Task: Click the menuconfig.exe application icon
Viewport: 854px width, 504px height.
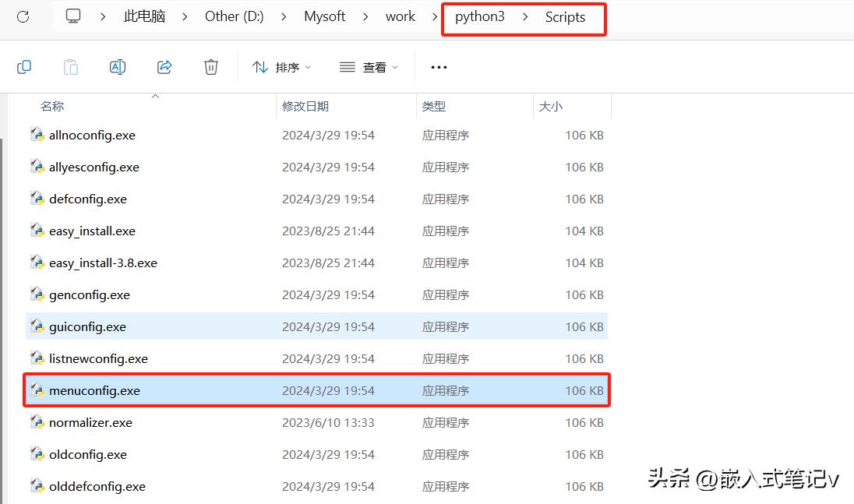Action: point(37,389)
